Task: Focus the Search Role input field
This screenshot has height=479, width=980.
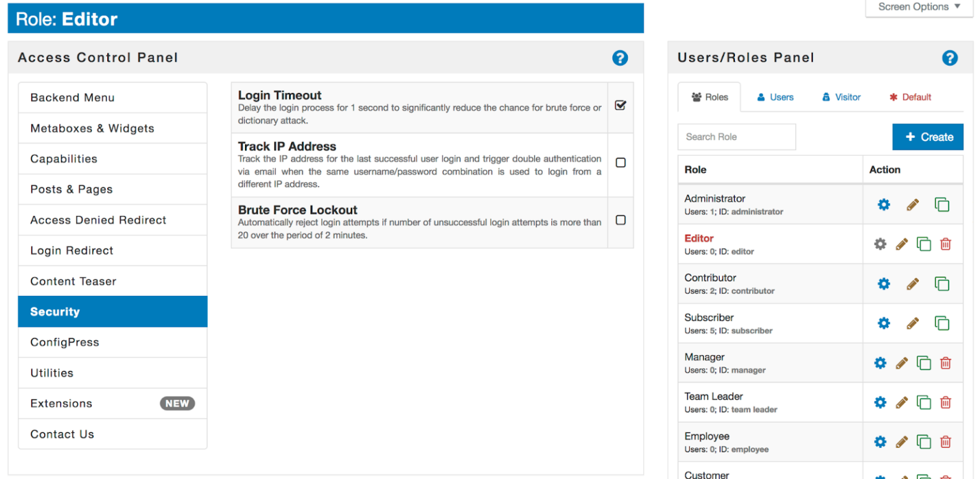Action: point(736,137)
